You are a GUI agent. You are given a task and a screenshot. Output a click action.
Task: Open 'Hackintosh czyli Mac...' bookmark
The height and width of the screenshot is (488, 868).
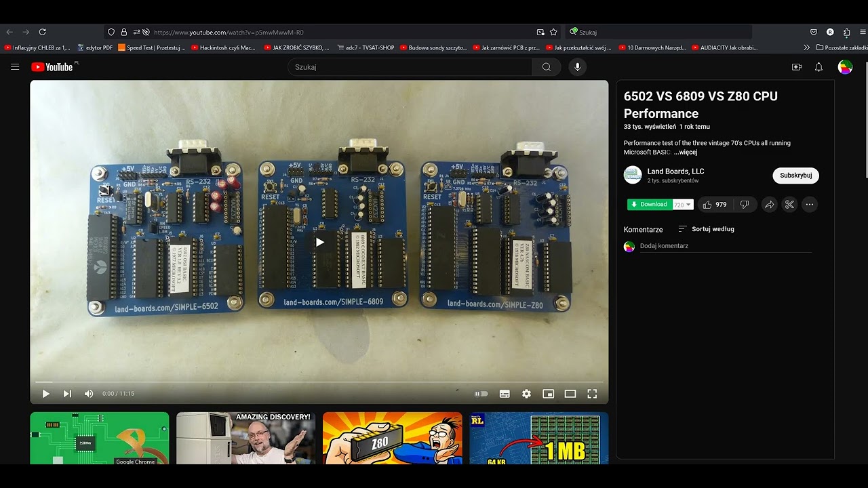(x=223, y=48)
